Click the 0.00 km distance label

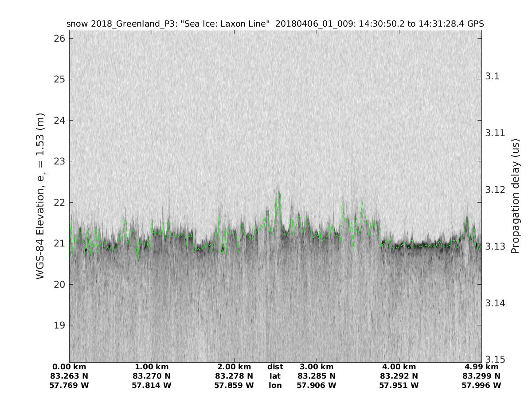click(x=69, y=367)
